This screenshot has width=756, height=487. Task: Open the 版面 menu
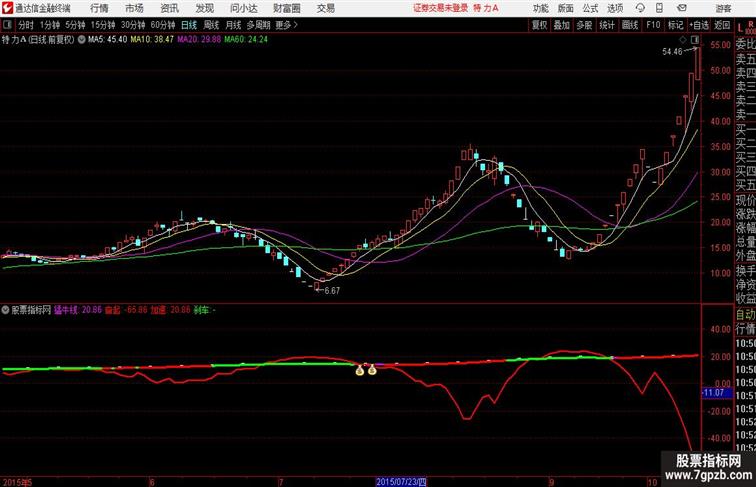pyautogui.click(x=566, y=8)
